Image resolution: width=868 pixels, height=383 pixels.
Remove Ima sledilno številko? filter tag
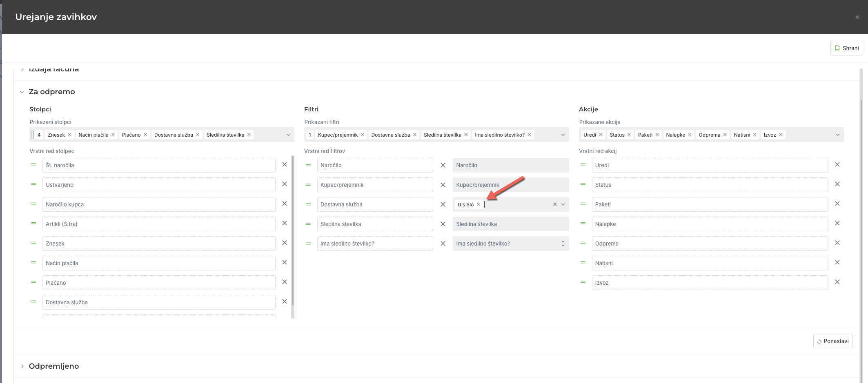point(530,135)
